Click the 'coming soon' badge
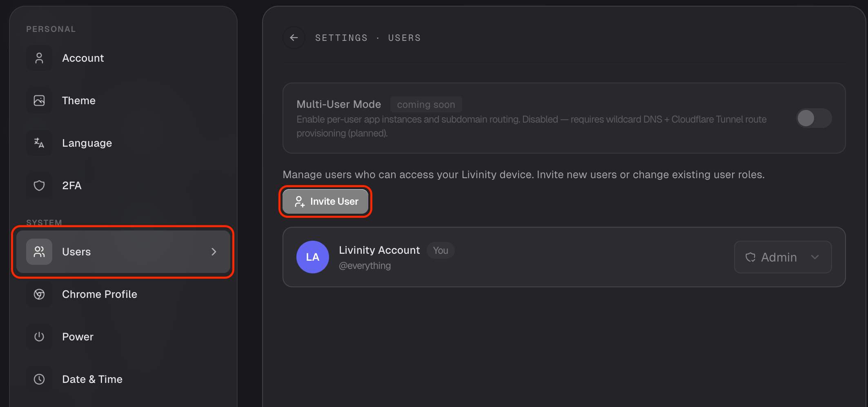868x407 pixels. (426, 105)
